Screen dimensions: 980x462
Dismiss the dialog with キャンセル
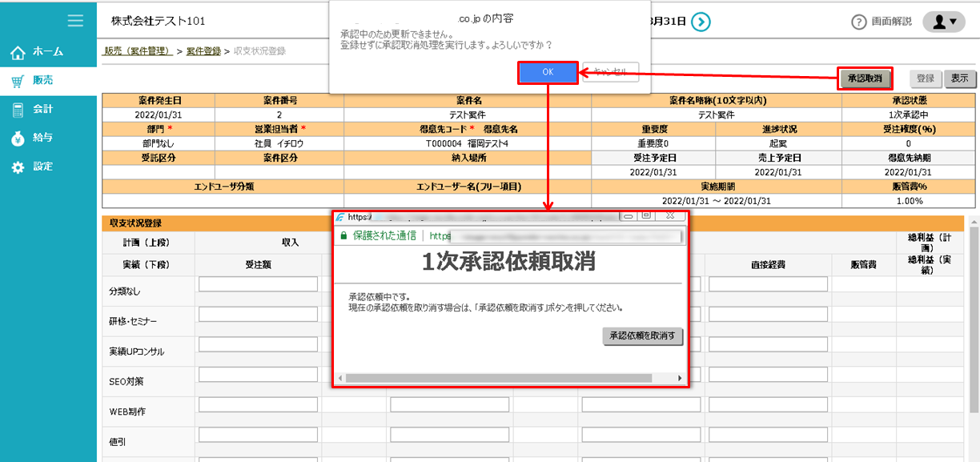click(612, 72)
